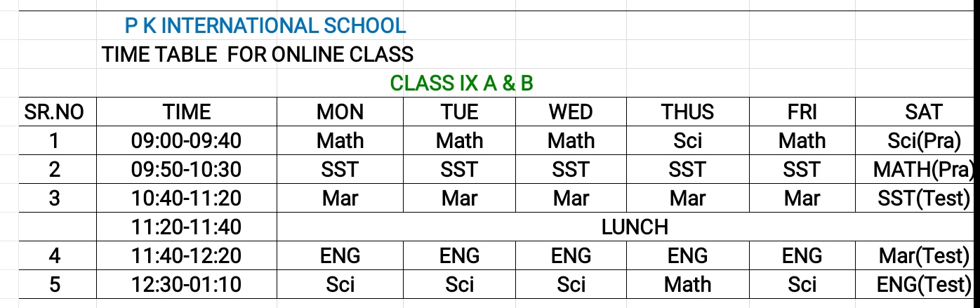Click the 11:20-11:40 time cell

tap(187, 227)
